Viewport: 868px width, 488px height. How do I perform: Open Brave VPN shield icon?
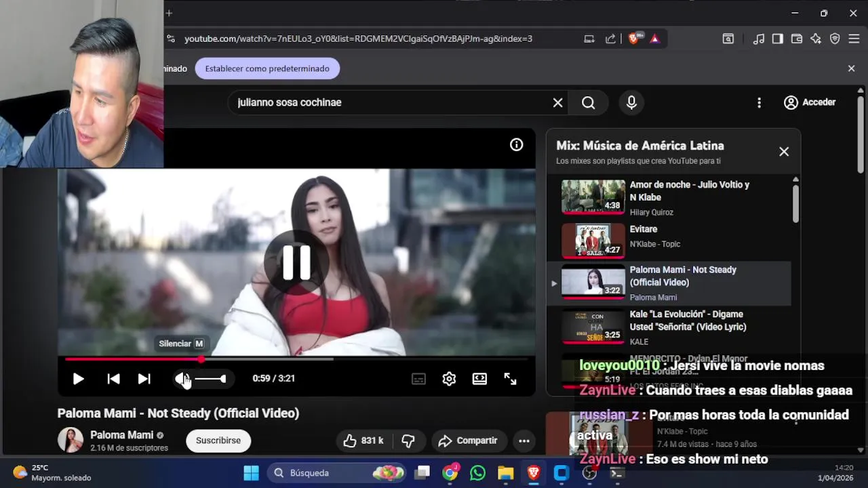[x=835, y=39]
